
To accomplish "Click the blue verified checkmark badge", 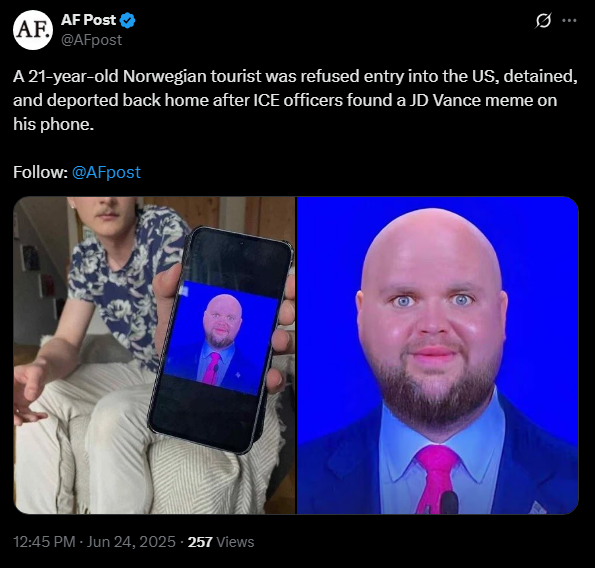I will click(x=128, y=20).
